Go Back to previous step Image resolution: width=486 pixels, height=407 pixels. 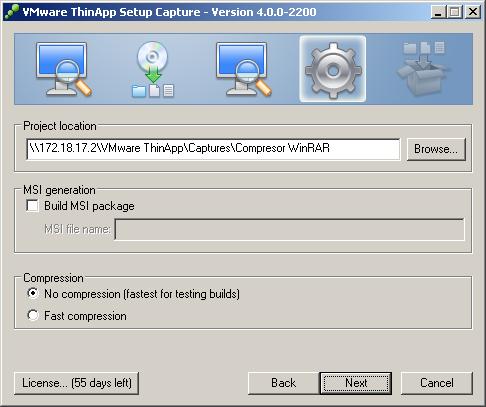(283, 383)
